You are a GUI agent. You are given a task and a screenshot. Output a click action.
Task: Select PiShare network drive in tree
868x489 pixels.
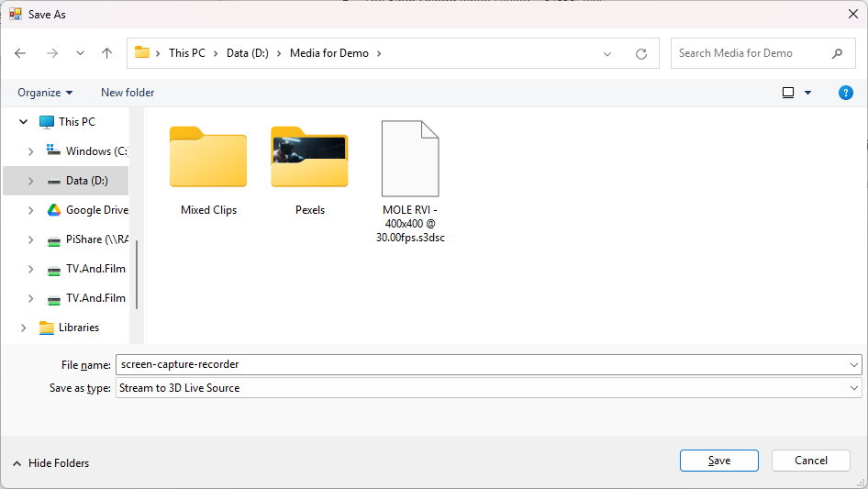coord(88,239)
